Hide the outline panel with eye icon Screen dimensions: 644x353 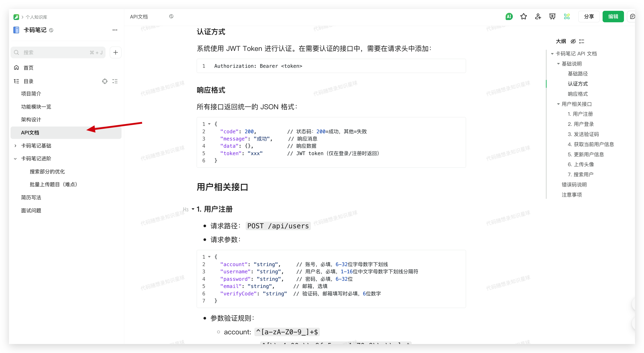573,41
